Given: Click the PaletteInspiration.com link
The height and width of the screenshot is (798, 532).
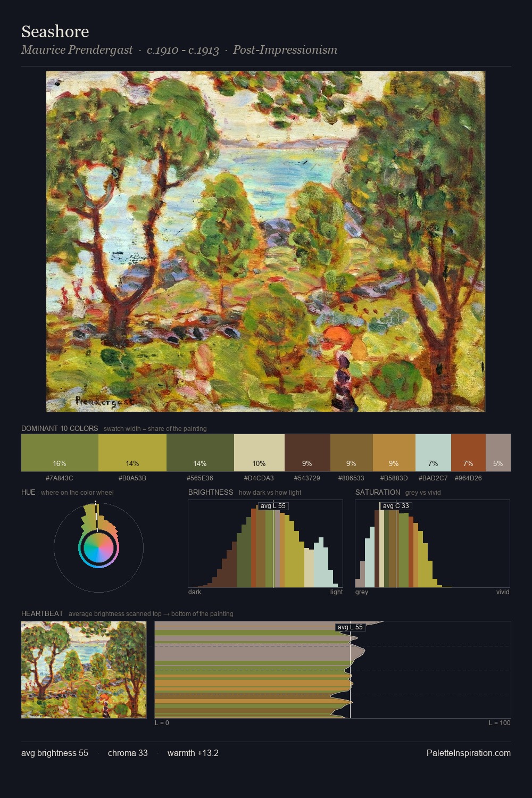Looking at the screenshot, I should 469,753.
